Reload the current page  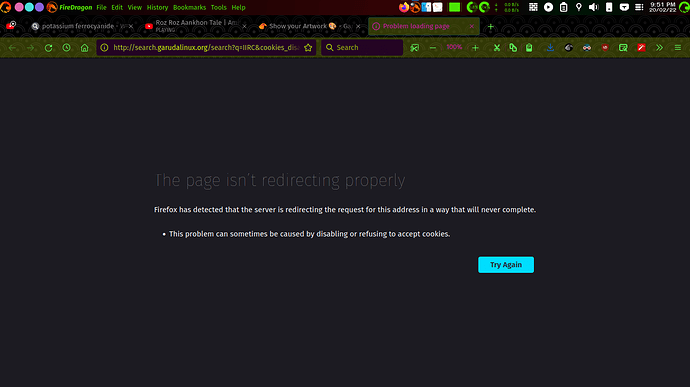(x=48, y=48)
